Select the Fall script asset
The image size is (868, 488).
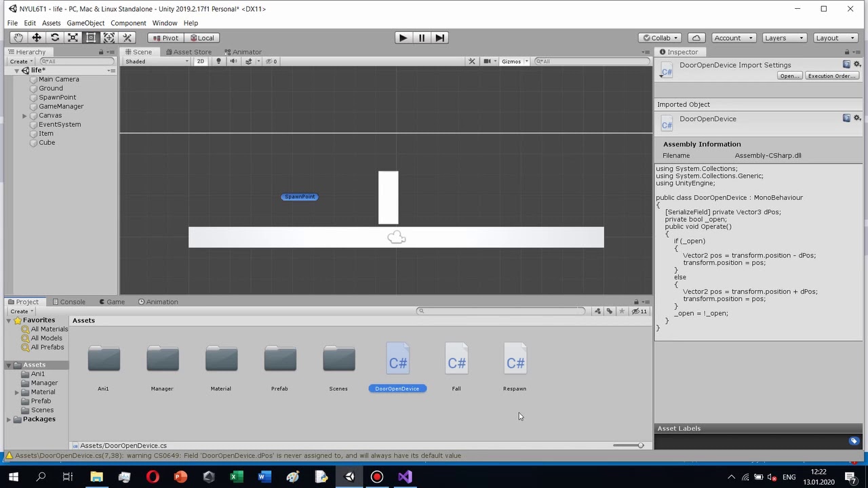(x=456, y=367)
